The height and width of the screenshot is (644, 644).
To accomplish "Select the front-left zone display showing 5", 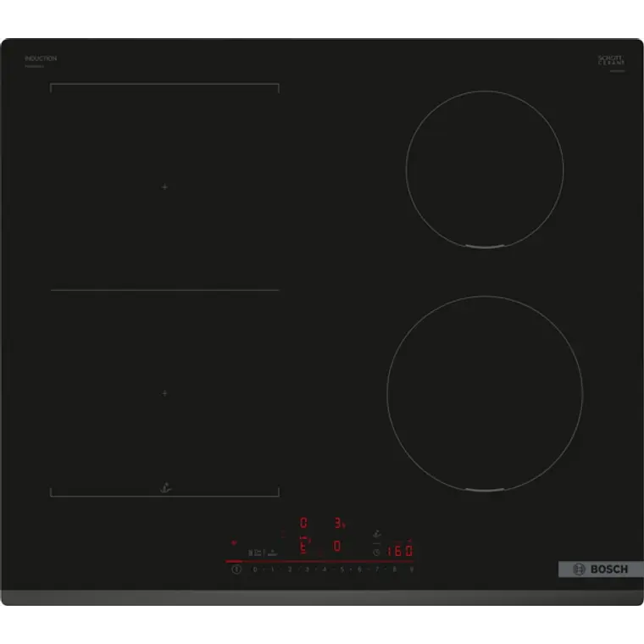I will click(304, 547).
